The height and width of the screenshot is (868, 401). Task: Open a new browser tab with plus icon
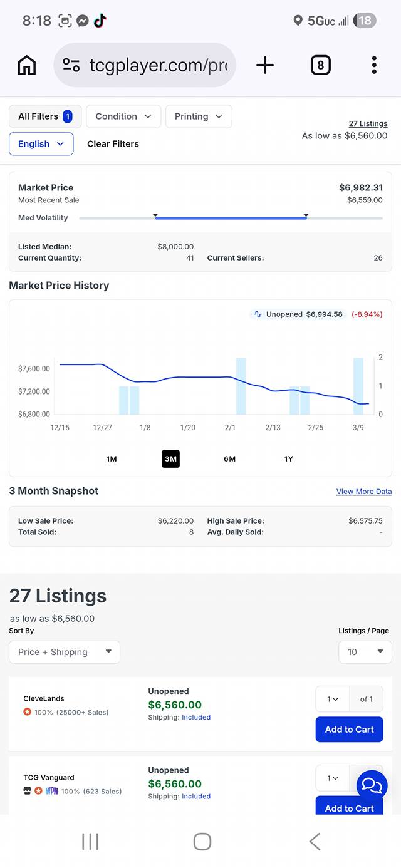tap(265, 65)
